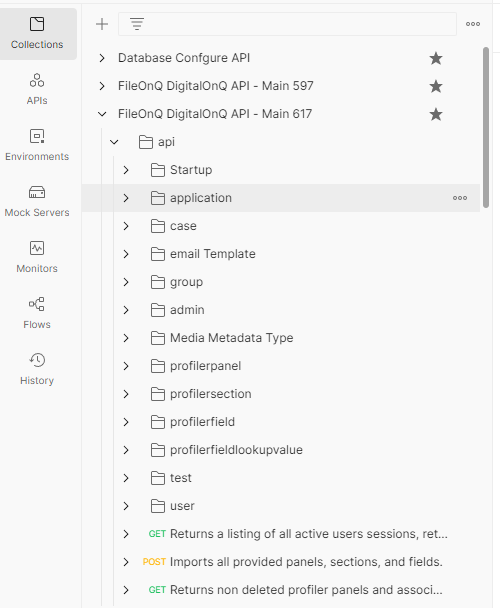Open the Collections sidebar tab
Screen dimensions: 500x608
[x=37, y=34]
